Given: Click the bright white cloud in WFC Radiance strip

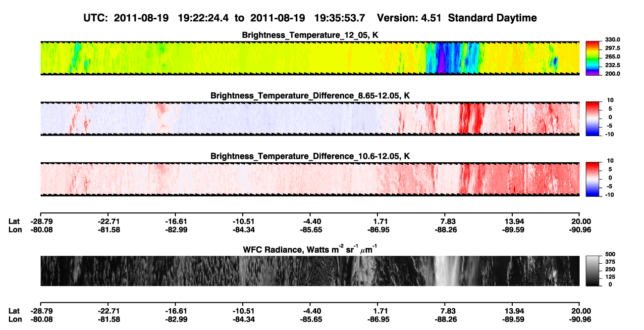Looking at the screenshot, I should [448, 271].
